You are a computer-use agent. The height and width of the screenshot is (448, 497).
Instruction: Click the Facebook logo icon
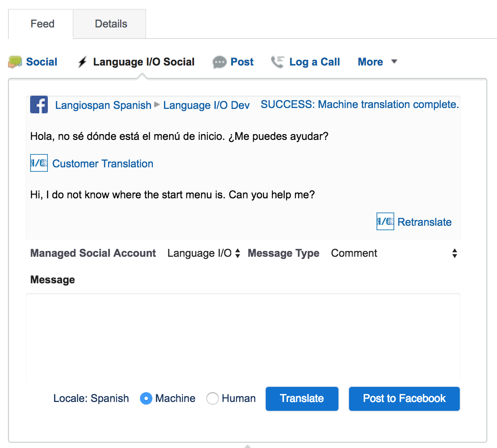pos(39,105)
